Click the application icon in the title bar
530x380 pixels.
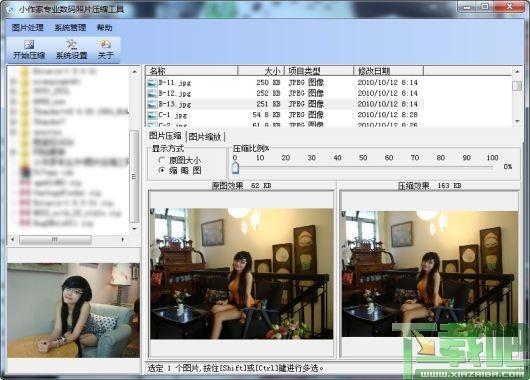click(x=10, y=9)
